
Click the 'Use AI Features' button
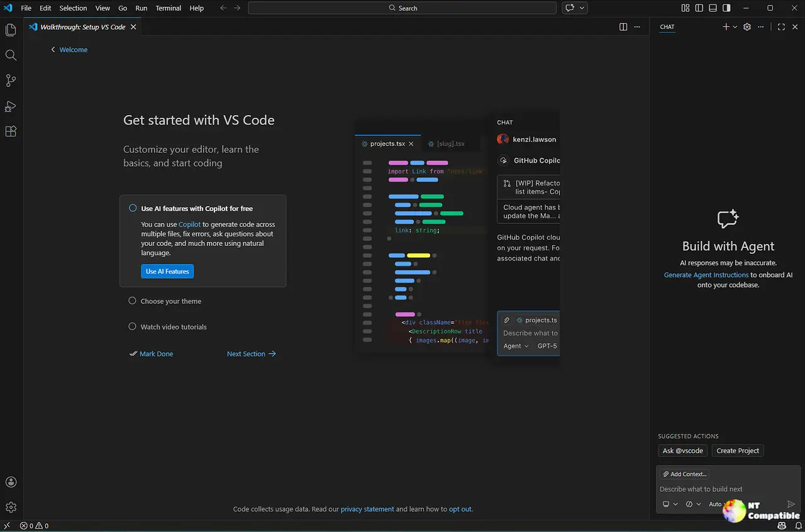pyautogui.click(x=167, y=272)
